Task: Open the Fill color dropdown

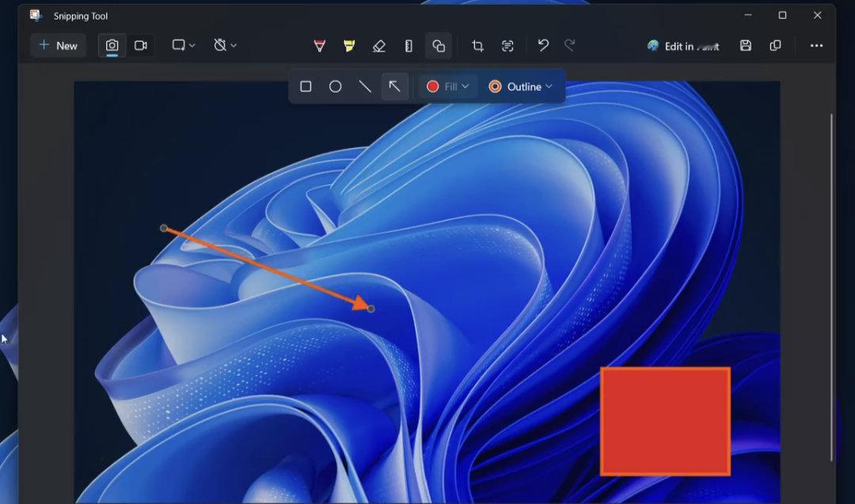Action: click(447, 86)
